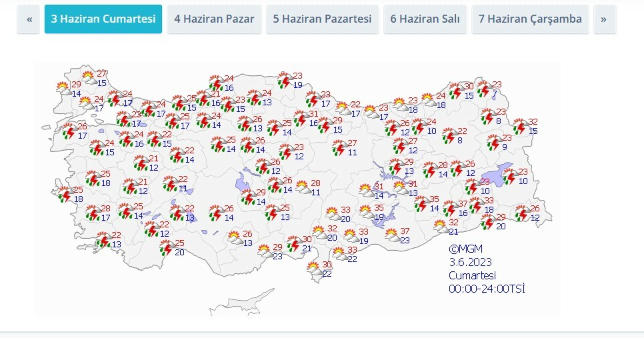Image resolution: width=644 pixels, height=338 pixels.
Task: Click the partly cloudy icon with 31/14
Action: coord(366,191)
